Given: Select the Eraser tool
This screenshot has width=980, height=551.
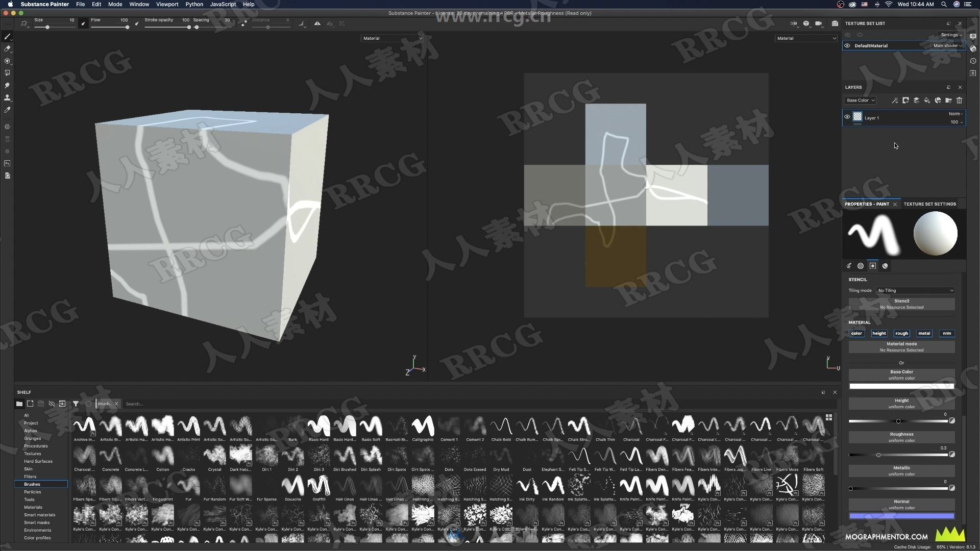Looking at the screenshot, I should (7, 49).
